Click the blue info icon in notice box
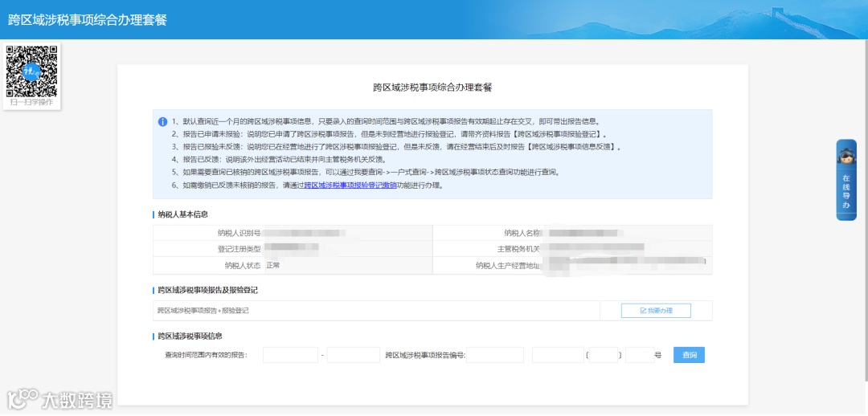Screen dimensions: 868x416 tap(162, 122)
